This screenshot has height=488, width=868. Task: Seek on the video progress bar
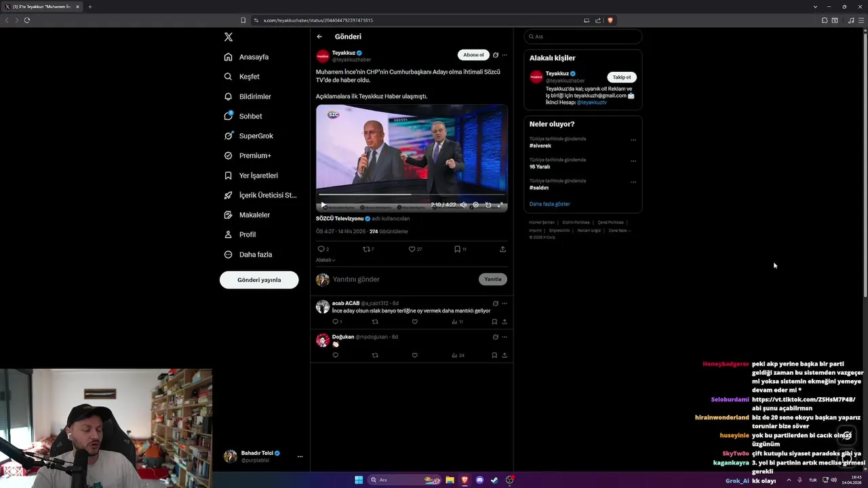point(412,195)
